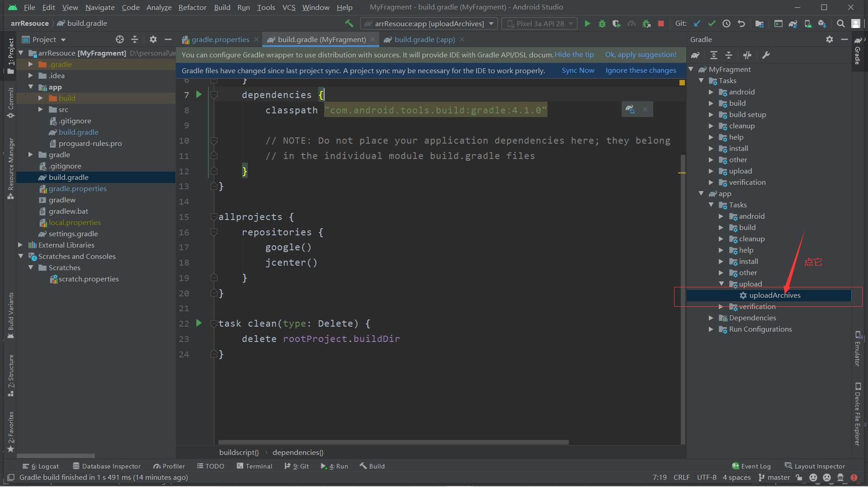The width and height of the screenshot is (868, 487).
Task: Run the app with green play button
Action: click(587, 23)
